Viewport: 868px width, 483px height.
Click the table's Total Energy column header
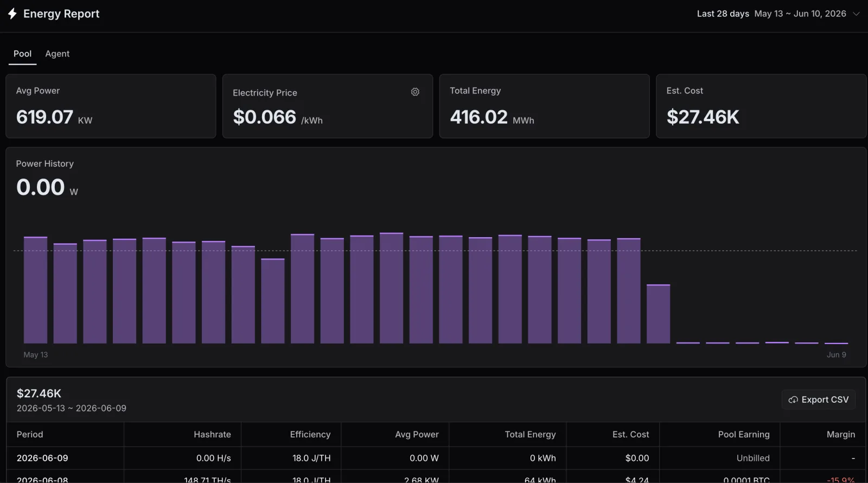click(x=530, y=434)
